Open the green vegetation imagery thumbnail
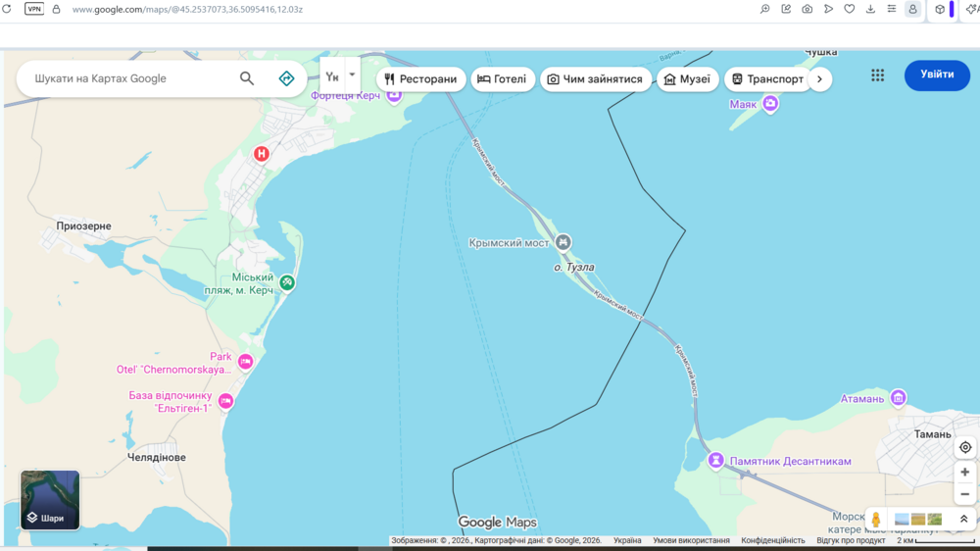Viewport: 980px width, 551px height. (x=934, y=519)
